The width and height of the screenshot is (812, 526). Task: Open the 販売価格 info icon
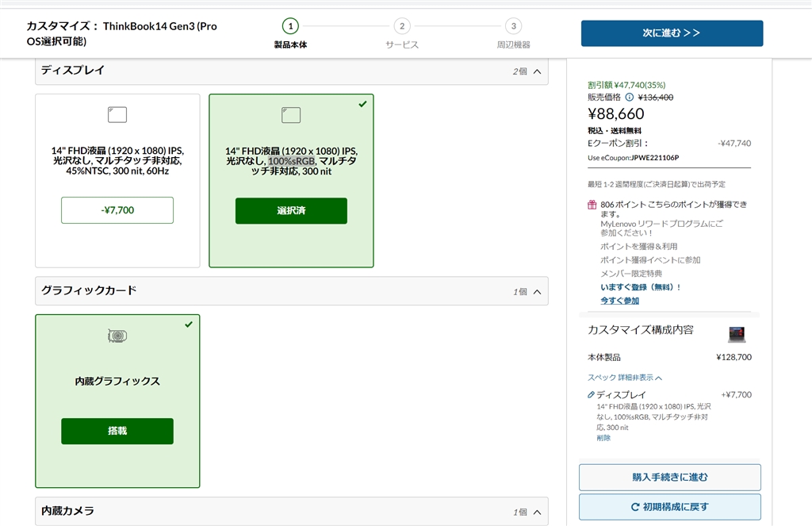(x=629, y=97)
